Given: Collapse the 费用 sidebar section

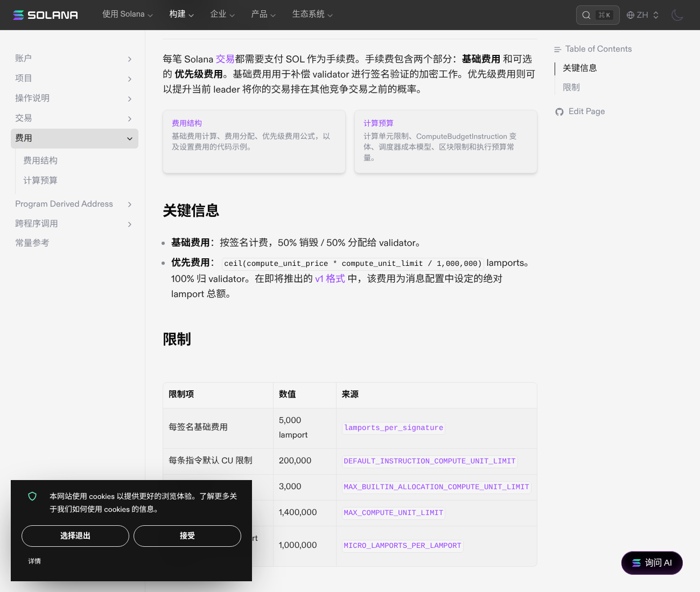Looking at the screenshot, I should pos(74,138).
